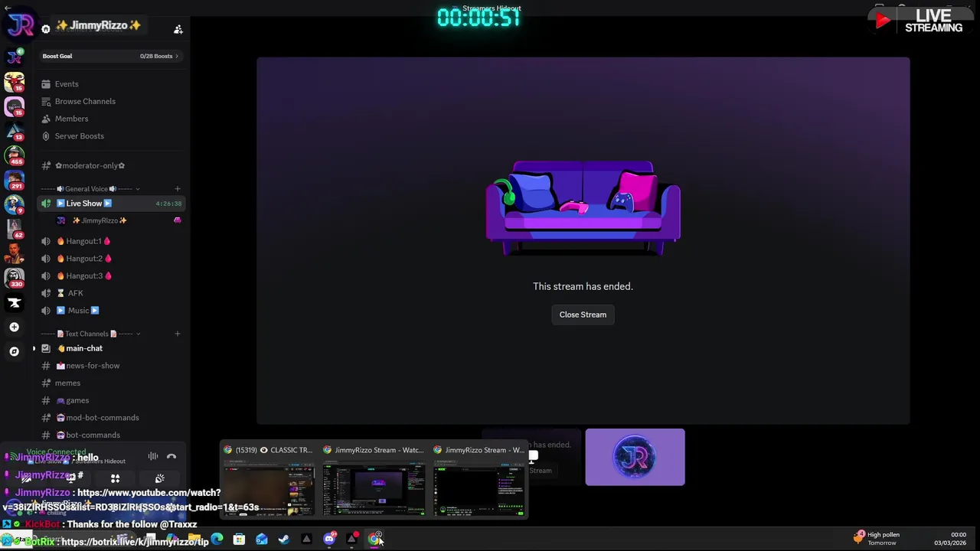The width and height of the screenshot is (980, 551).
Task: Open the server with 330 badge
Action: pyautogui.click(x=14, y=278)
